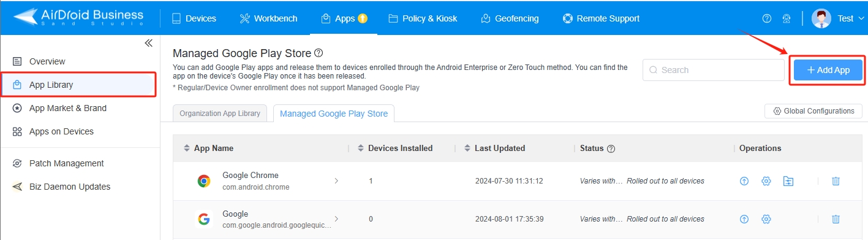Viewport: 868px width, 240px height.
Task: Click the managed config icon for Google Chrome
Action: pos(788,181)
